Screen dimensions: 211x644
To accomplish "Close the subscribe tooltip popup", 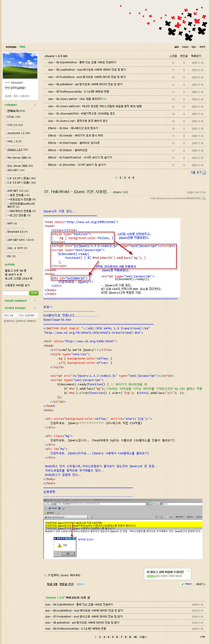I will click(188, 571).
